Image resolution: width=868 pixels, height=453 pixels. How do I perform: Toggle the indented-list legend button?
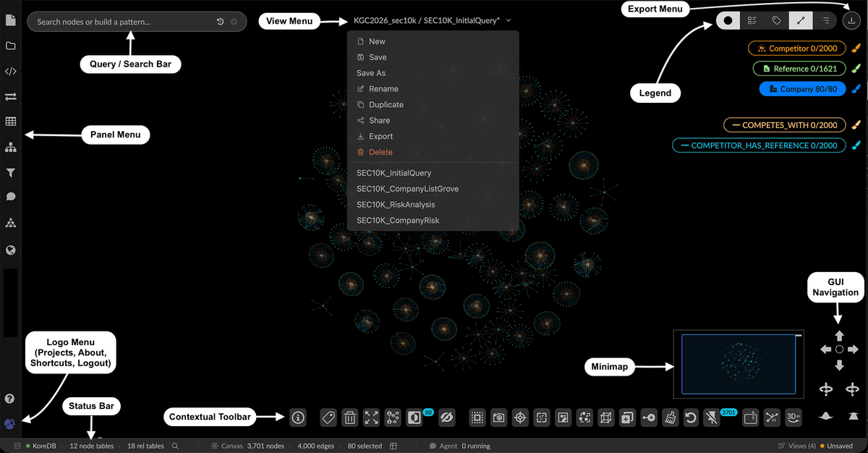click(825, 22)
